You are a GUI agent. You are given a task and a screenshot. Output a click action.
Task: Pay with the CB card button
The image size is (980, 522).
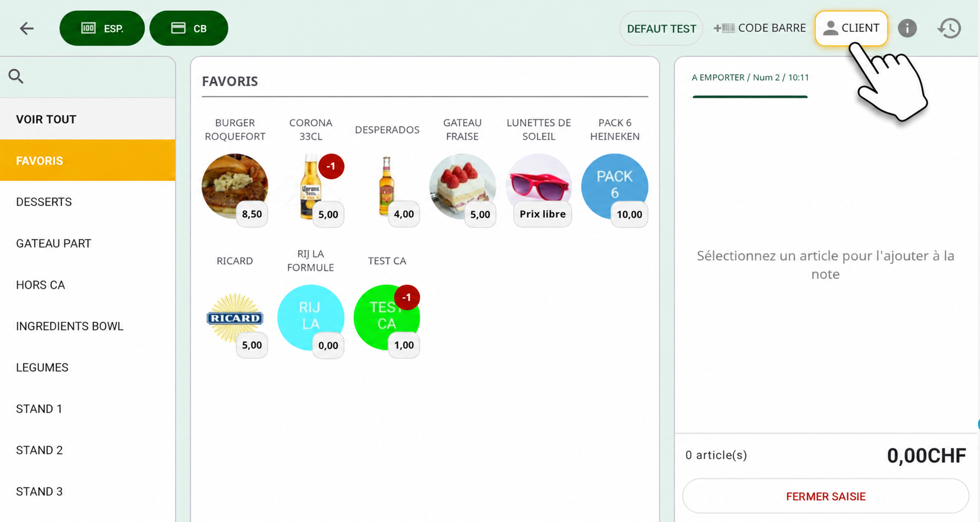(x=189, y=28)
